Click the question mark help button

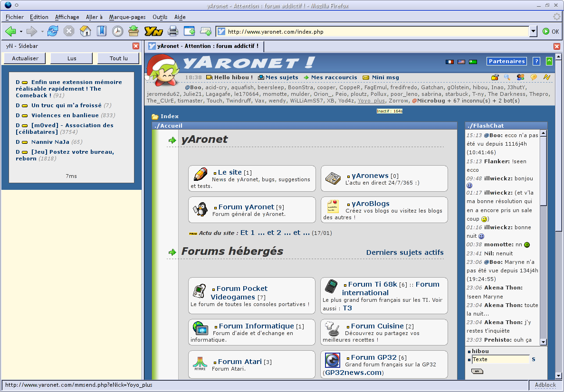click(x=536, y=61)
